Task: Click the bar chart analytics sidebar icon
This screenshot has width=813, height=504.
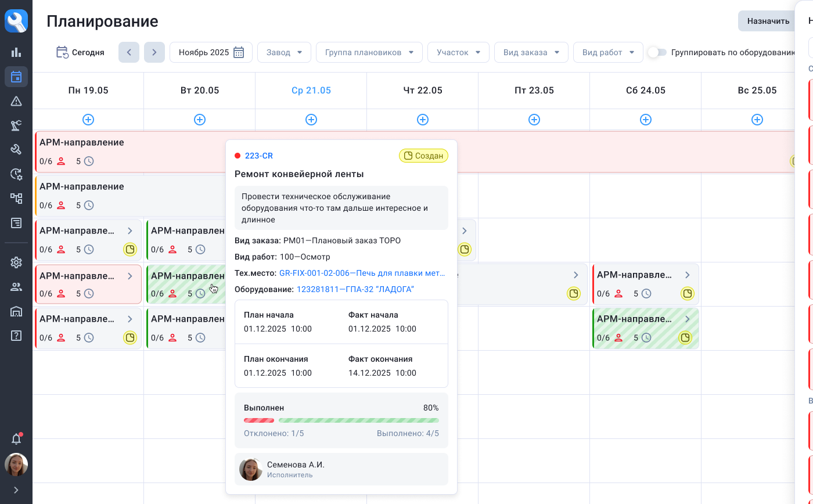Action: click(x=16, y=52)
